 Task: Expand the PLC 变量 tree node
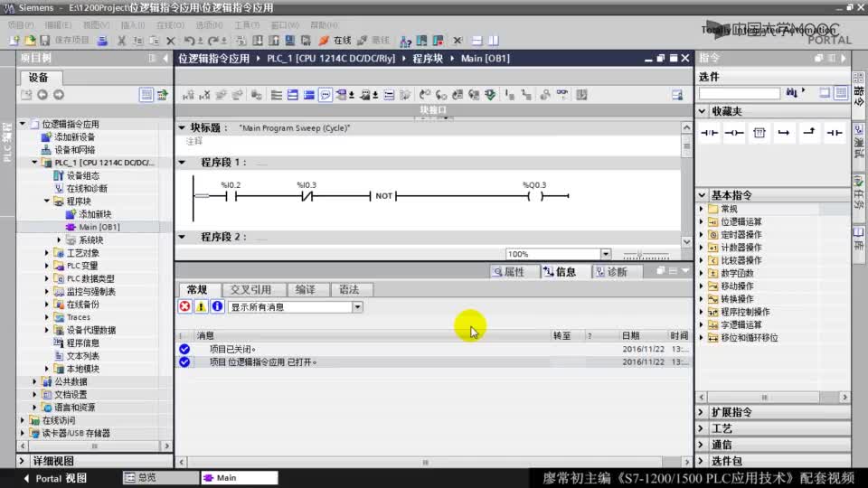pos(47,266)
